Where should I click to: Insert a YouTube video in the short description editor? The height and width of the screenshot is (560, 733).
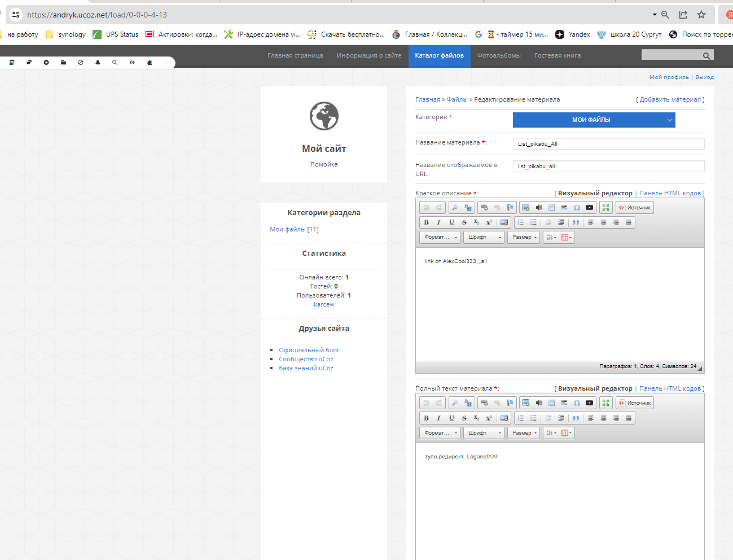[590, 208]
